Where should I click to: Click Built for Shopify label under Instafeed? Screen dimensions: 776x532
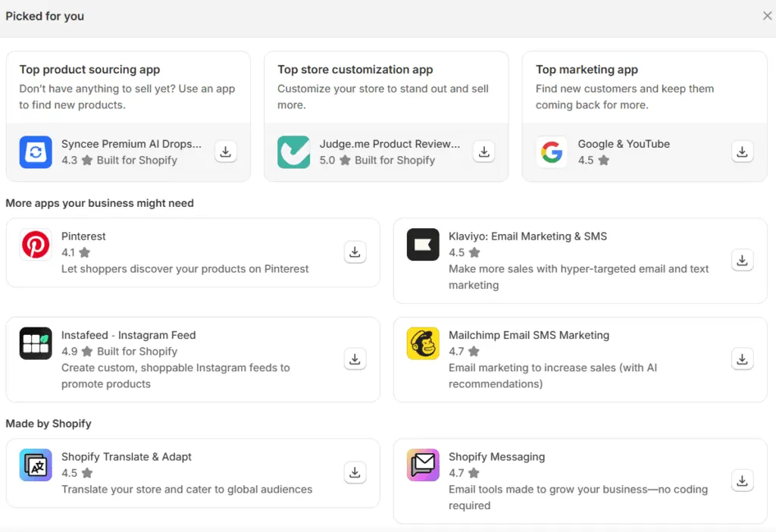coord(137,352)
